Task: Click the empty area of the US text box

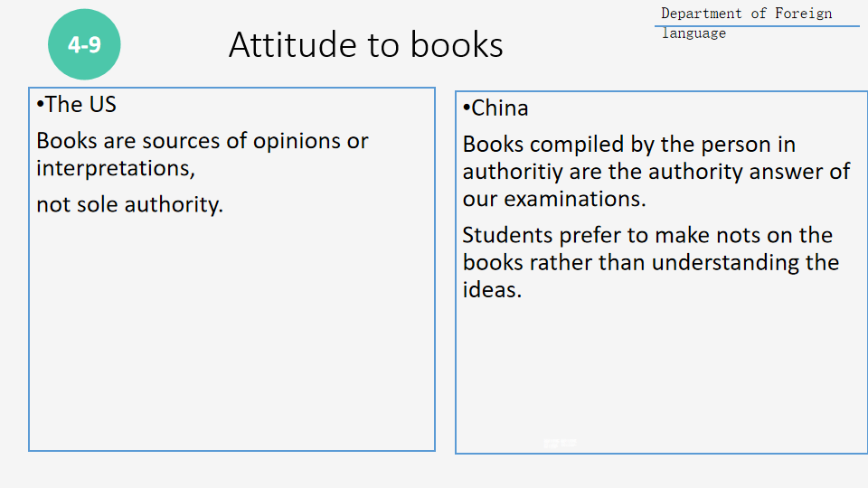Action: pyautogui.click(x=231, y=343)
